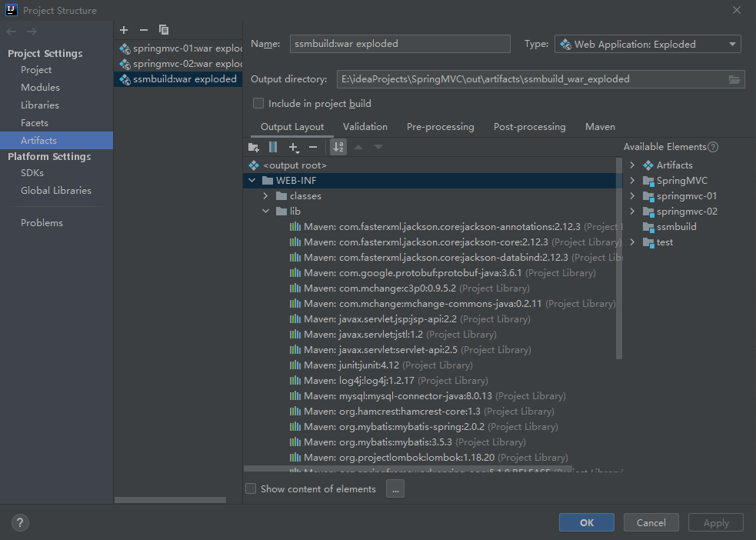Create archive in output layout toolbar

tap(273, 147)
